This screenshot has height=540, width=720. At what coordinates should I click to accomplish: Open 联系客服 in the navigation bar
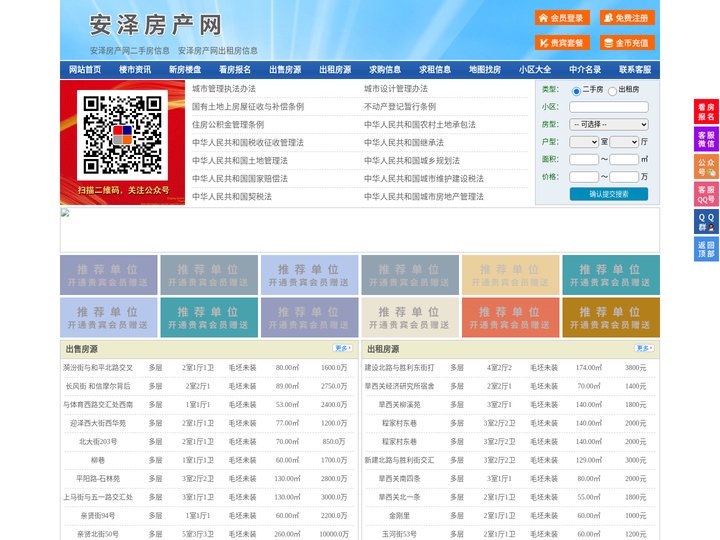tap(635, 70)
